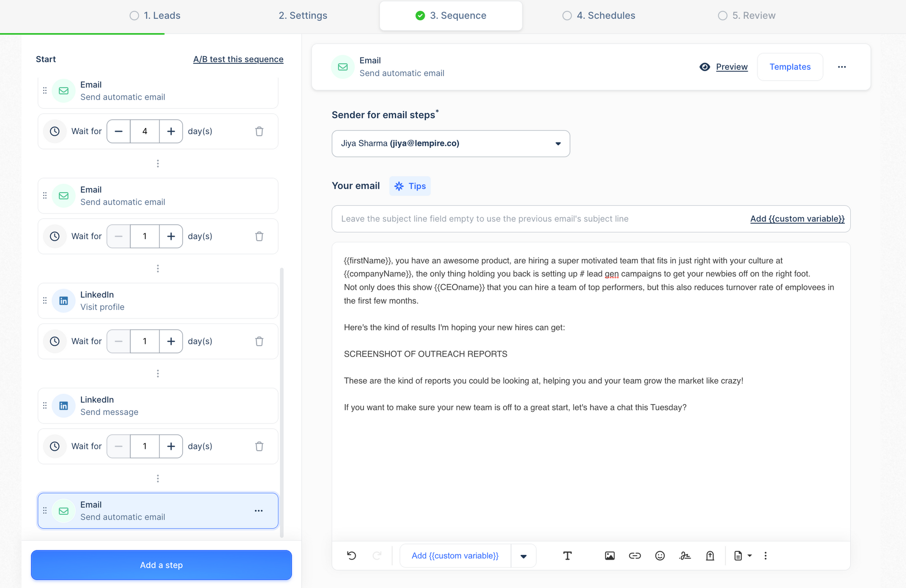Click the insert link icon
This screenshot has height=588, width=906.
click(x=635, y=556)
